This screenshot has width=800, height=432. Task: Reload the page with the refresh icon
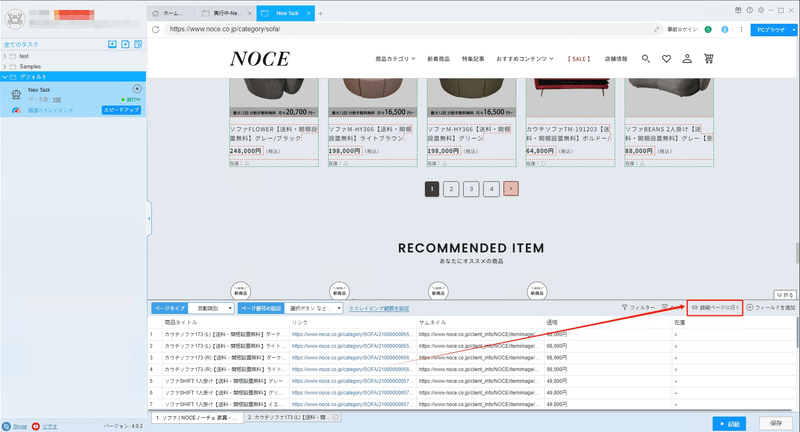156,30
